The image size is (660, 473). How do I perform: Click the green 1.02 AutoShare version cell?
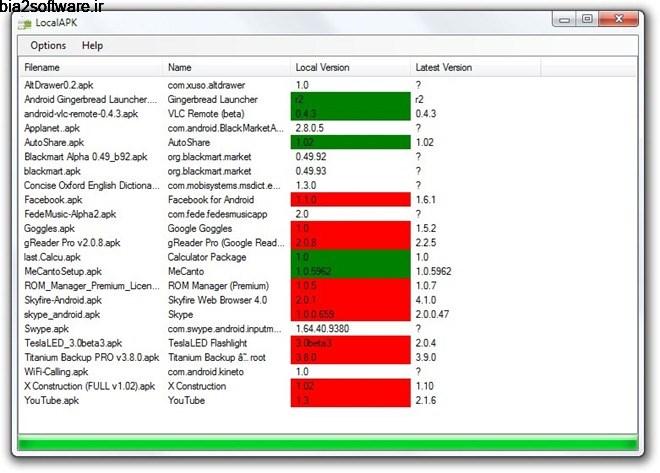click(x=350, y=143)
